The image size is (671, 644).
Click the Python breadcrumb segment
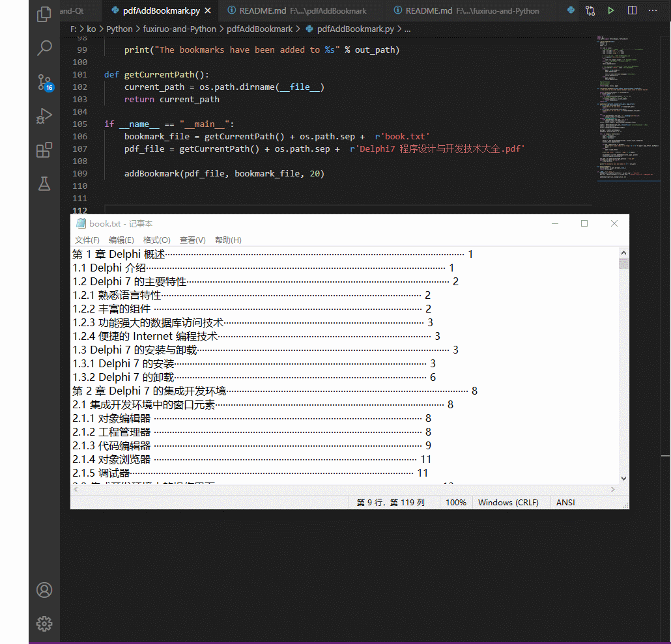[119, 29]
